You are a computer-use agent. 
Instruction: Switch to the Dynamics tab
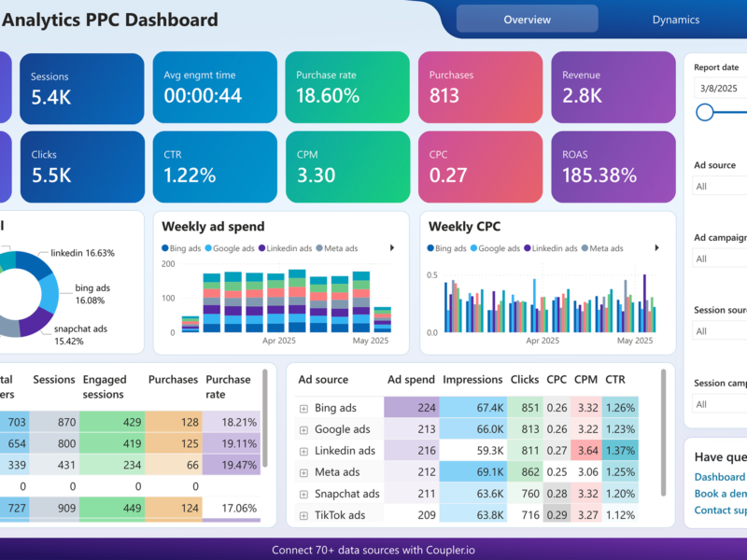click(x=675, y=20)
